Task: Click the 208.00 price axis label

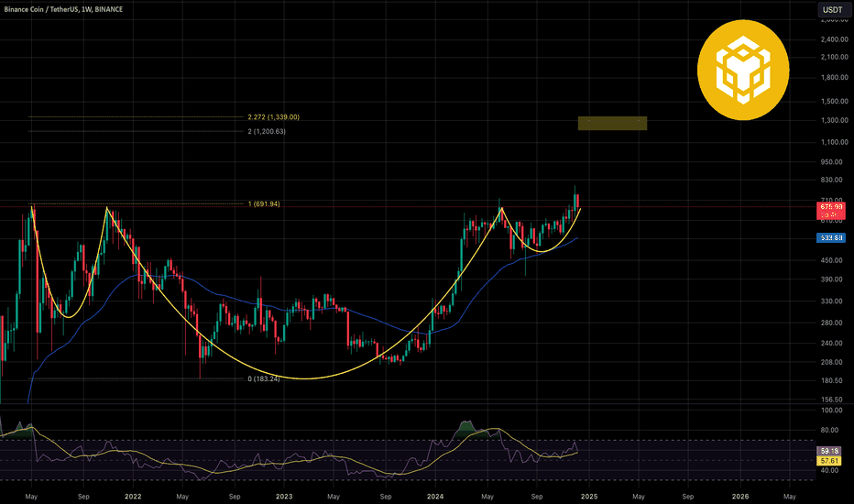Action: tap(832, 362)
